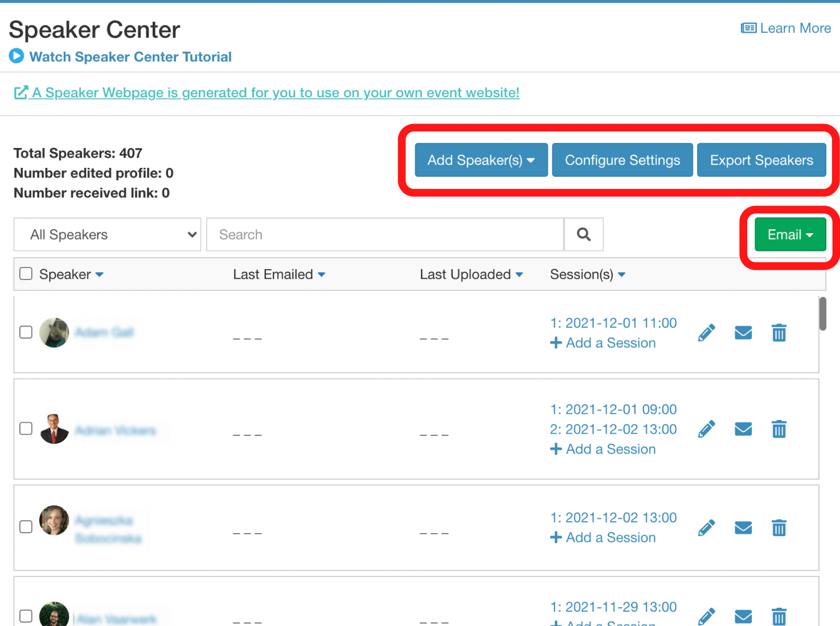Toggle the select-all Speaker header checkbox
This screenshot has width=840, height=626.
[x=26, y=274]
